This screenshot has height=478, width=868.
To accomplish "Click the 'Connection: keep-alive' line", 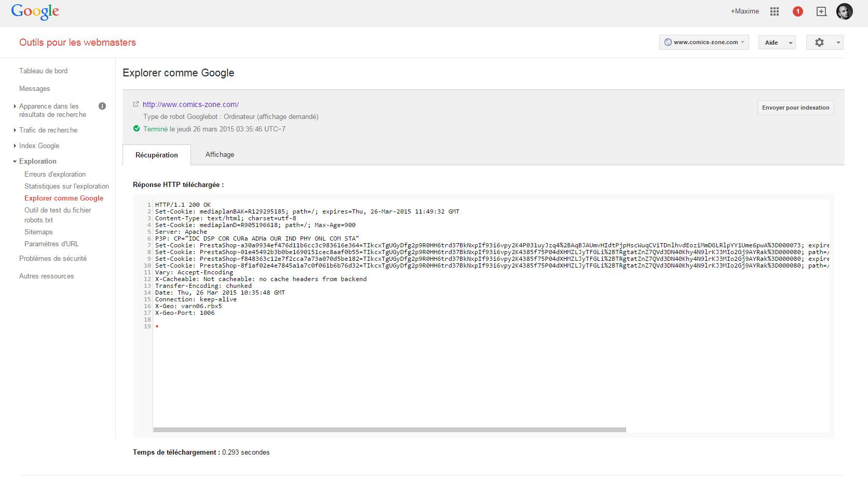I will click(196, 299).
